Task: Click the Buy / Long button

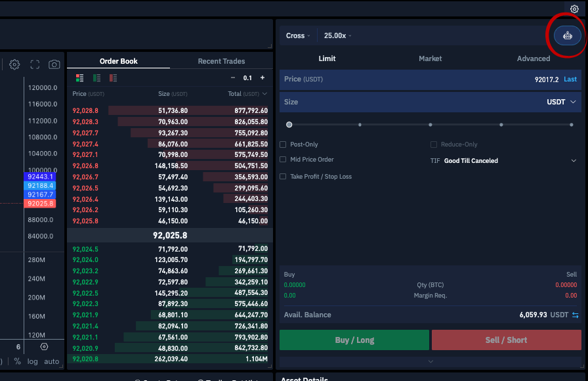Action: 354,340
